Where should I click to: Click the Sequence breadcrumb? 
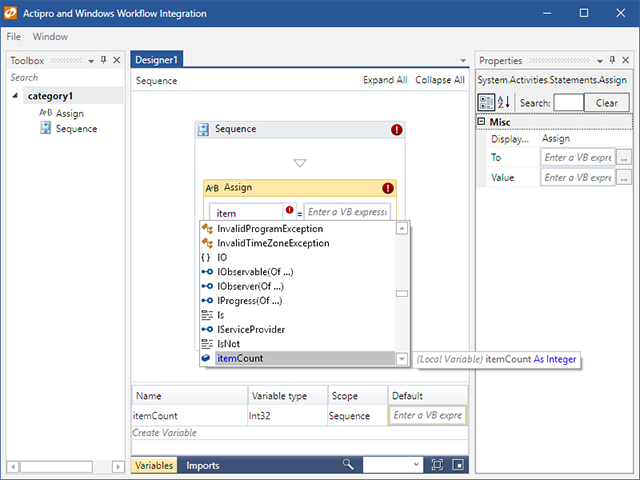(x=156, y=80)
